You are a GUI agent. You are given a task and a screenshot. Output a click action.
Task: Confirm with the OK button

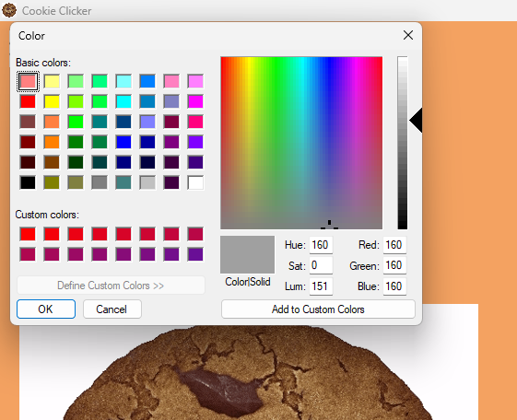click(x=46, y=309)
